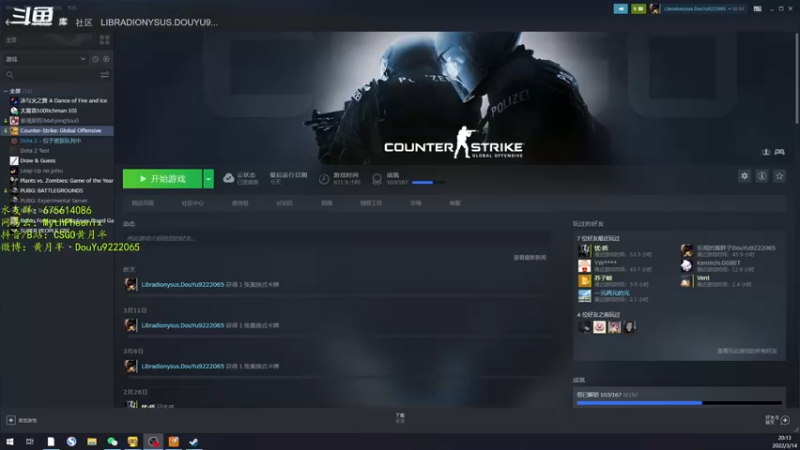
Task: Open latest news link above activity feed
Action: click(x=530, y=258)
